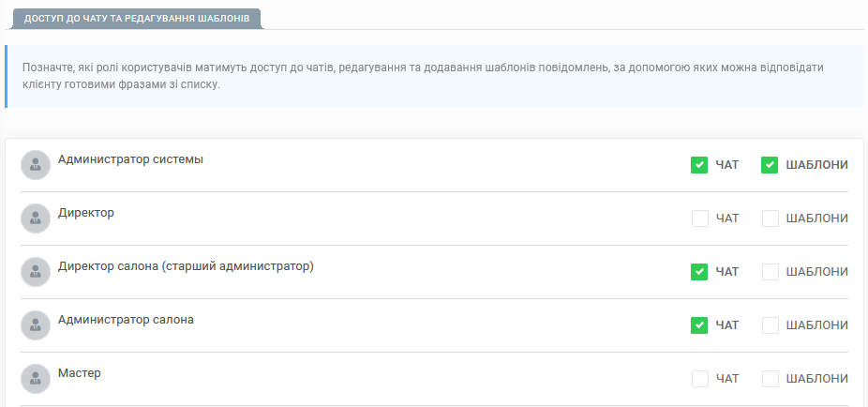Viewport: 868px width, 407px height.
Task: Uncheck ЧАТ for Администратор салона
Action: [x=699, y=325]
